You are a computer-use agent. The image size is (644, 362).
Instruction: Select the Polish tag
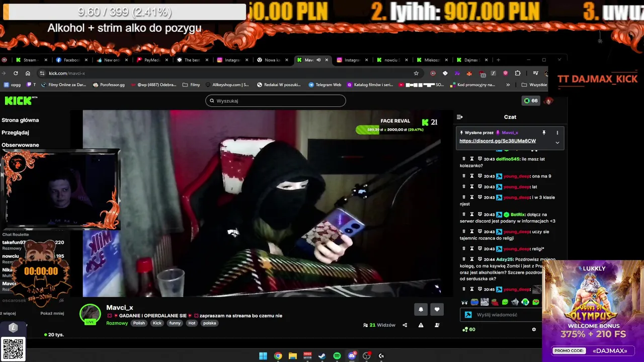pyautogui.click(x=139, y=323)
